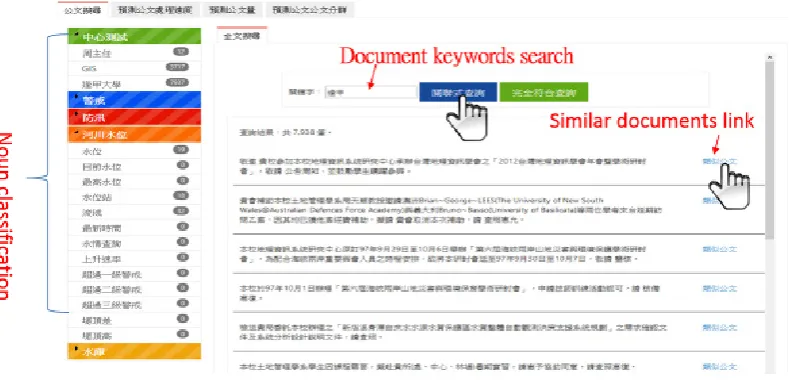The image size is (789, 386).
Task: Open 類似公文 link for 土地管理學系 result
Action: [x=720, y=366]
